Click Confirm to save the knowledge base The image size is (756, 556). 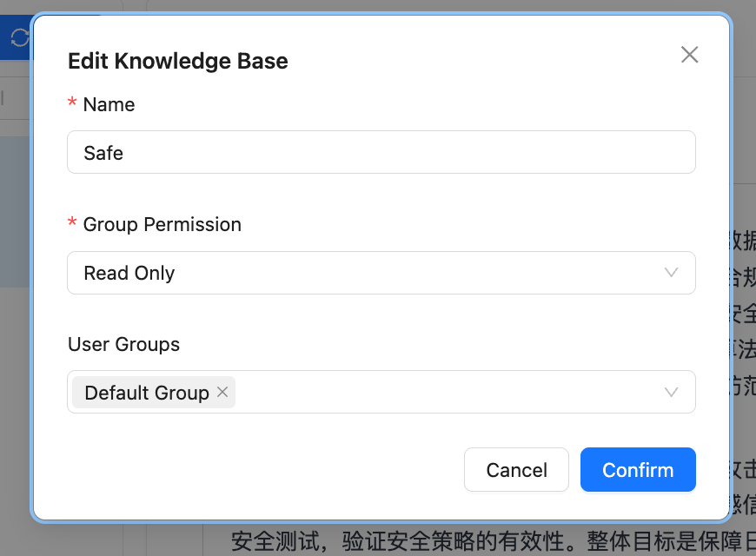tap(638, 469)
